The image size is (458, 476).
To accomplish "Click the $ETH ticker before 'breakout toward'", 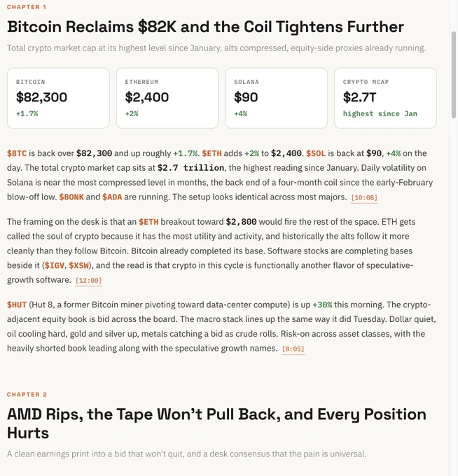I will tap(148, 222).
